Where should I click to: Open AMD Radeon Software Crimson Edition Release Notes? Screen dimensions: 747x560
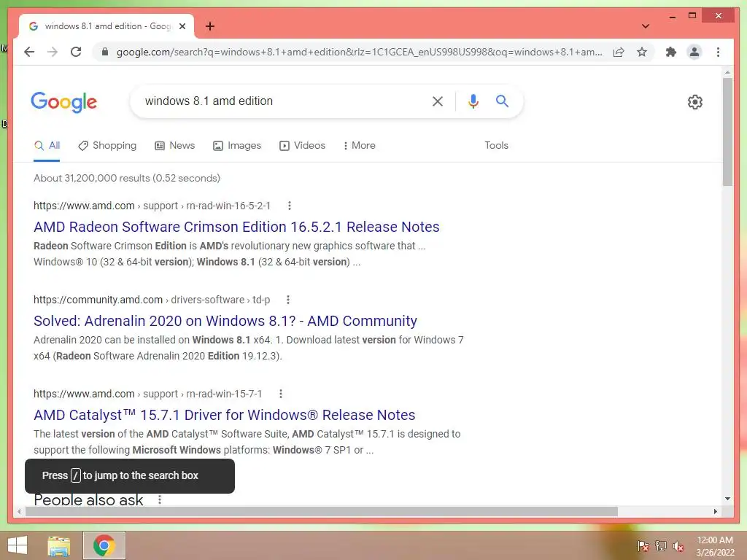click(236, 227)
